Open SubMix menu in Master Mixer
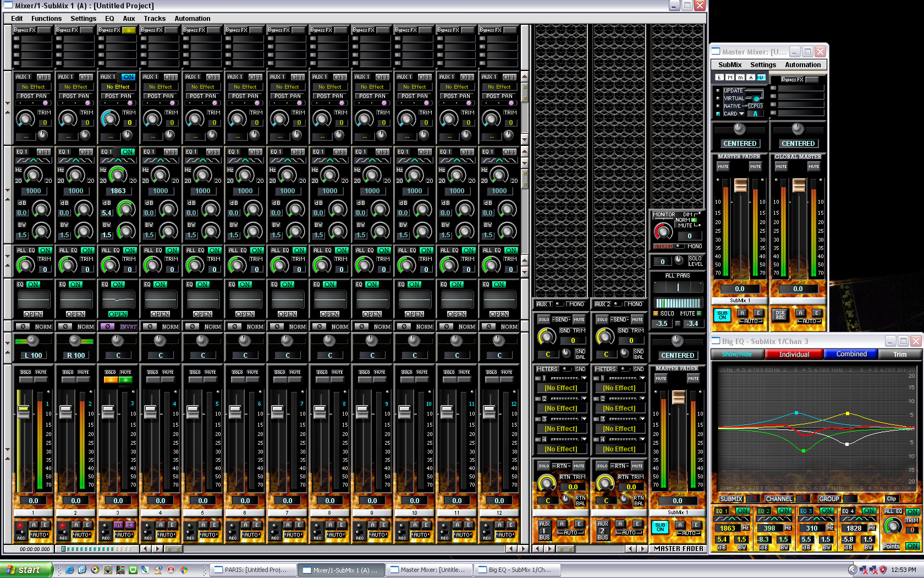Image resolution: width=924 pixels, height=578 pixels. pyautogui.click(x=730, y=64)
